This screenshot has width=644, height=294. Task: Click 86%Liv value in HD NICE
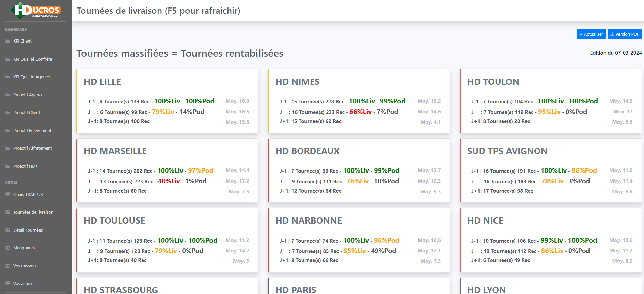(552, 251)
